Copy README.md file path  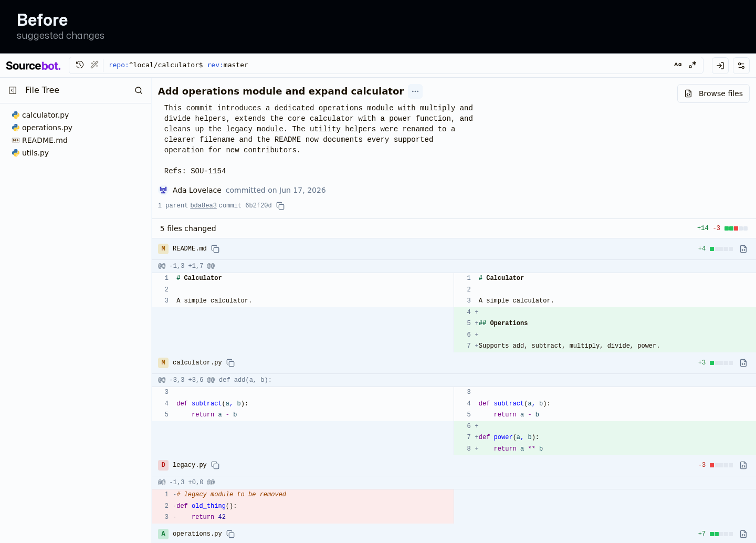tap(215, 249)
